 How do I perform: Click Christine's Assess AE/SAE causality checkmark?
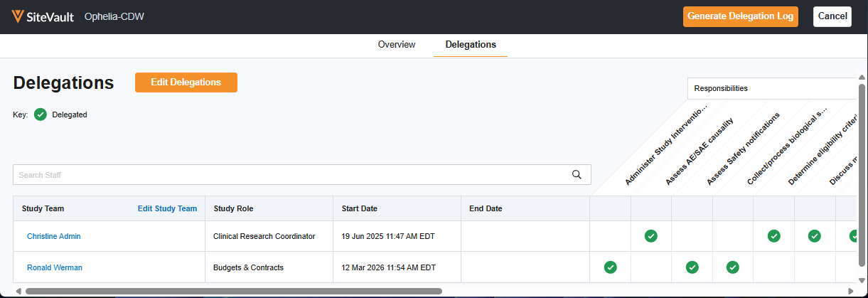650,236
